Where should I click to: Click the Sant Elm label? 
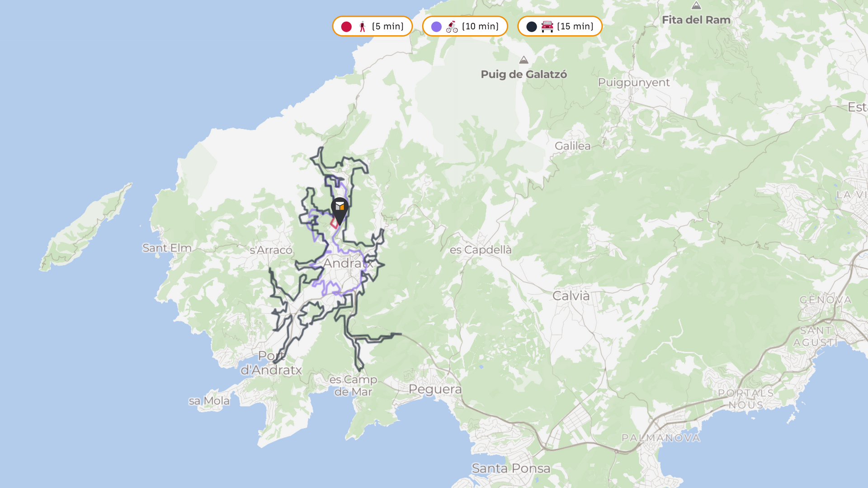point(167,248)
